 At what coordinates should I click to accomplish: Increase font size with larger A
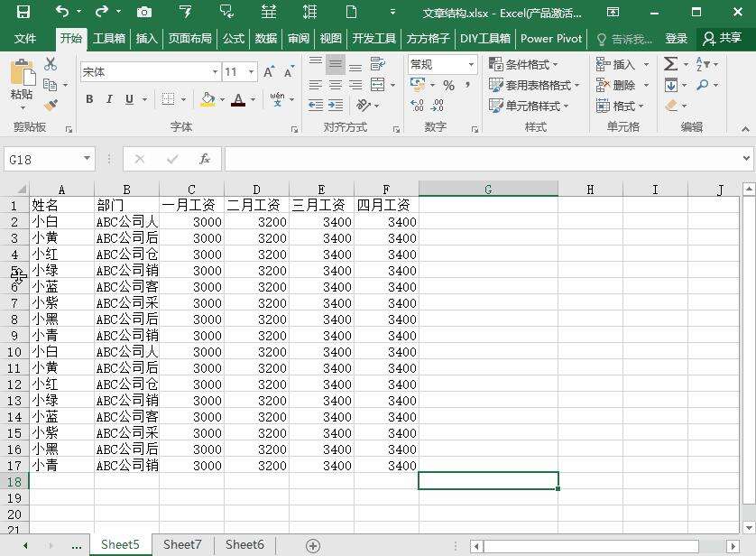coord(269,71)
